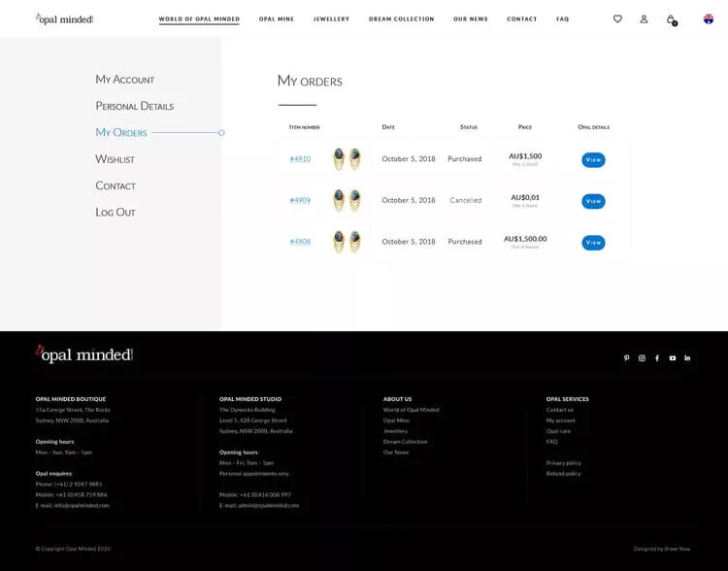Open footer link Our News

[x=396, y=453]
